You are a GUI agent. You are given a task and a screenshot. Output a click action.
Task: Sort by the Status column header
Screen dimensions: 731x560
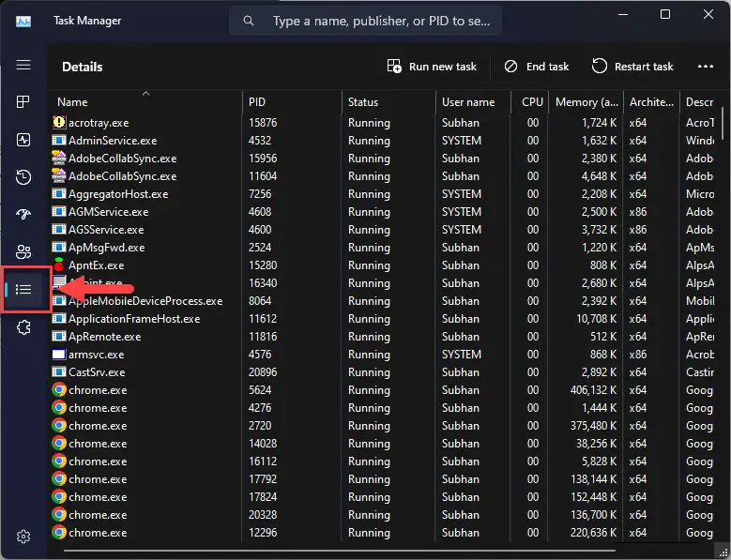[x=388, y=102]
